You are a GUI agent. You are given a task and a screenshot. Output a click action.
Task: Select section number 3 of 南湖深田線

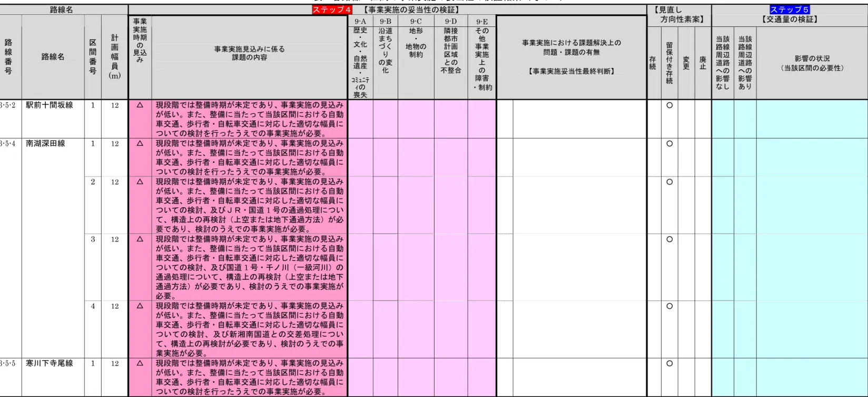point(93,239)
